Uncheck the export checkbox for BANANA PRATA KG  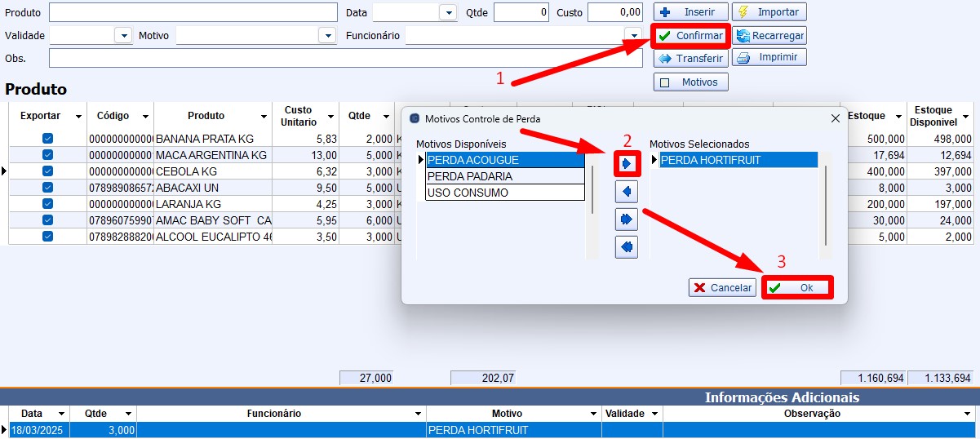pos(47,140)
